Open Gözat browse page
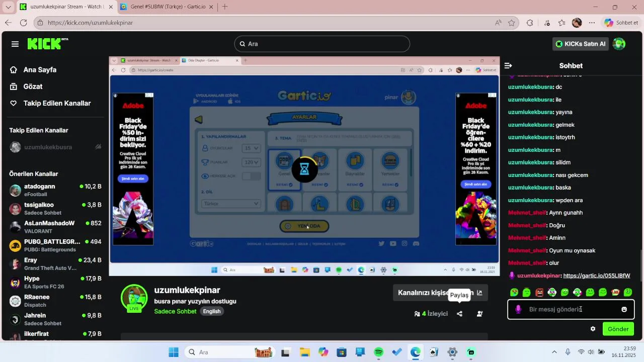Image resolution: width=644 pixels, height=362 pixels. 33,86
